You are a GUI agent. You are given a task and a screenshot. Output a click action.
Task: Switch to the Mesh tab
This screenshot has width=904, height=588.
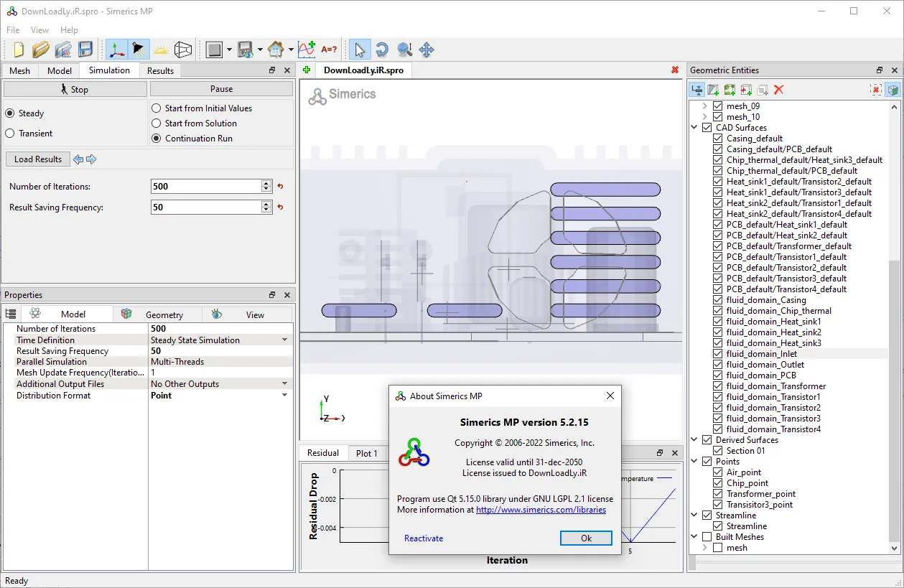tap(20, 71)
